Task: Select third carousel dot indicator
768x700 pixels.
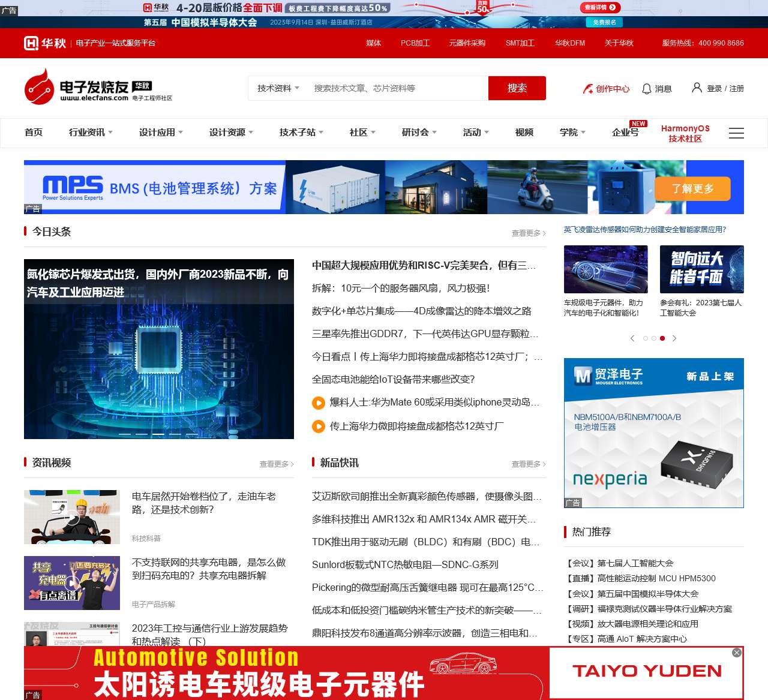Action: 662,338
